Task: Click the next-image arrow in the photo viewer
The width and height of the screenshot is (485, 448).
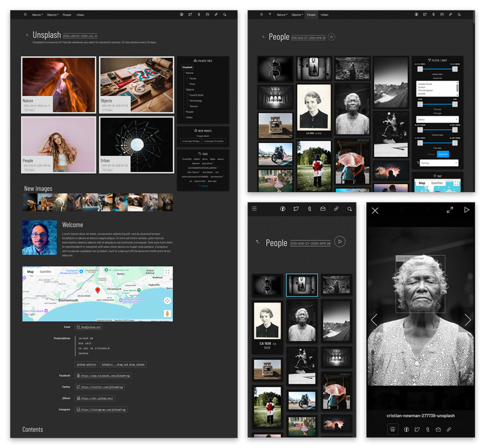Action: pos(467,319)
